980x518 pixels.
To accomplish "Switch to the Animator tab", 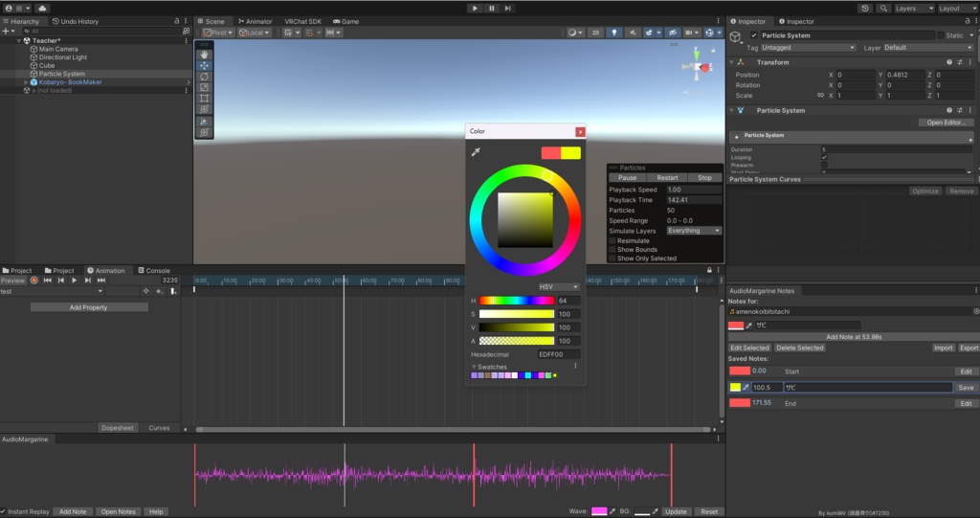I will [255, 21].
